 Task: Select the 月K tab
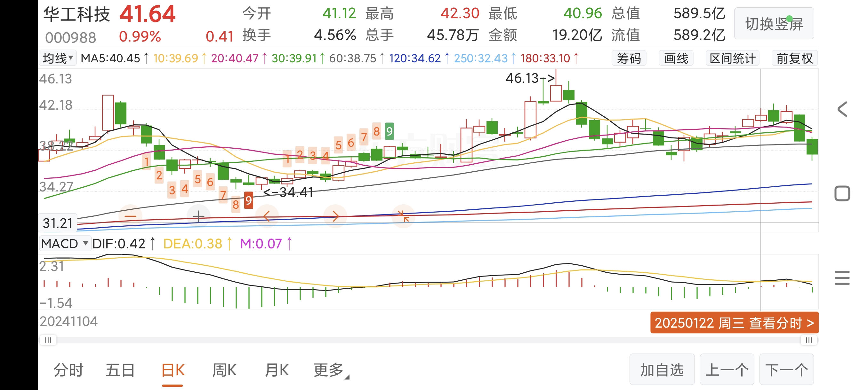point(277,370)
